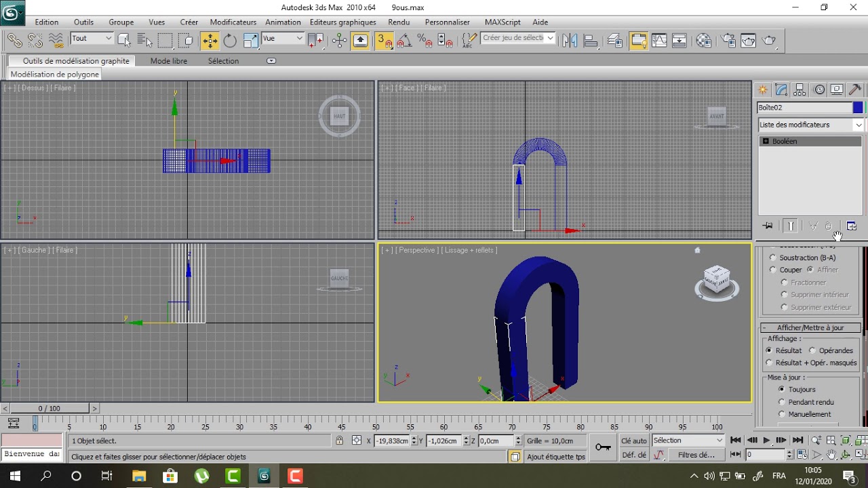Toggle the selection lock padlock
868x488 pixels.
point(339,441)
